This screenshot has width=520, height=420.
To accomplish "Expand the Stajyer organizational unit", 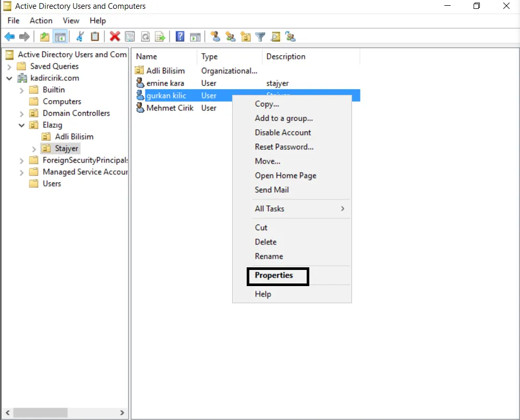I will (34, 149).
